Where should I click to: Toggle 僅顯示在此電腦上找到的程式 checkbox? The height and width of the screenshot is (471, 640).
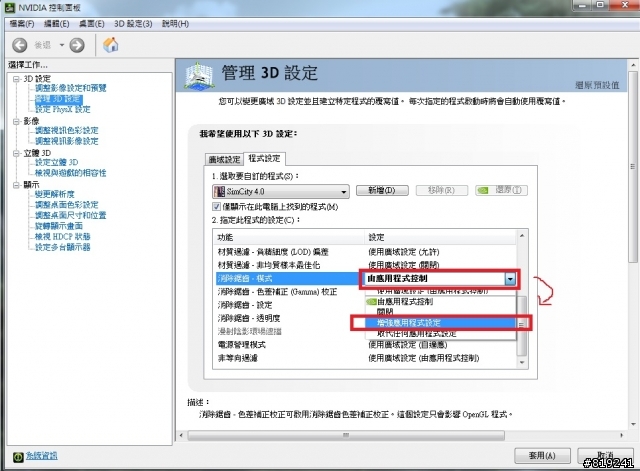[x=216, y=207]
